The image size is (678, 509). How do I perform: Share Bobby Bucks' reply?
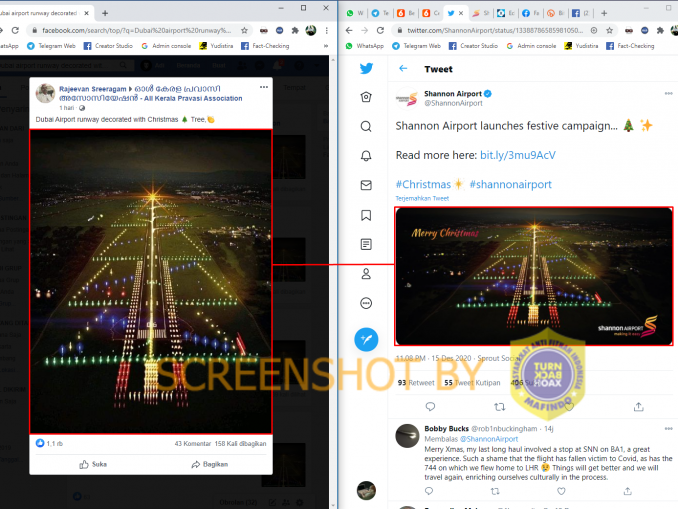[x=627, y=491]
